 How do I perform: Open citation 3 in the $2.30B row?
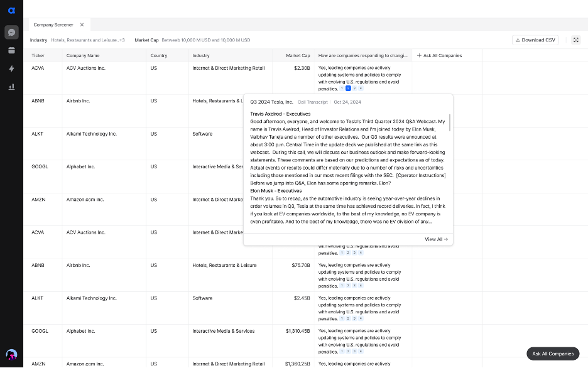pos(354,89)
